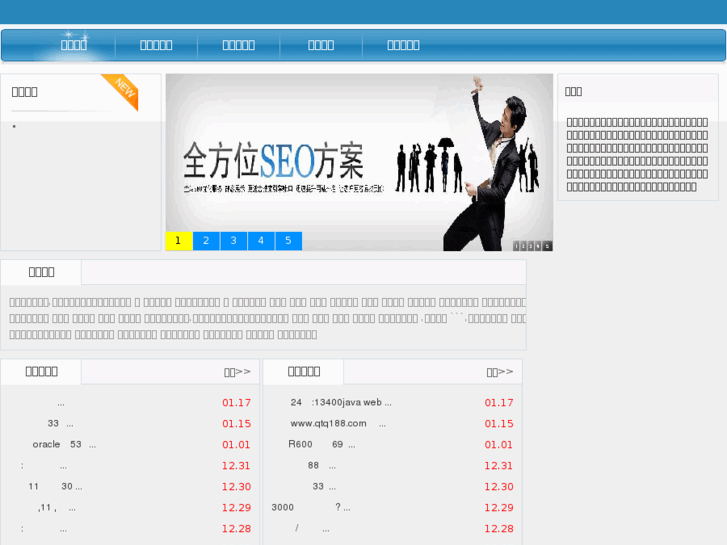This screenshot has height=545, width=727.
Task: Select yellow slide button 1 under banner
Action: 179,241
